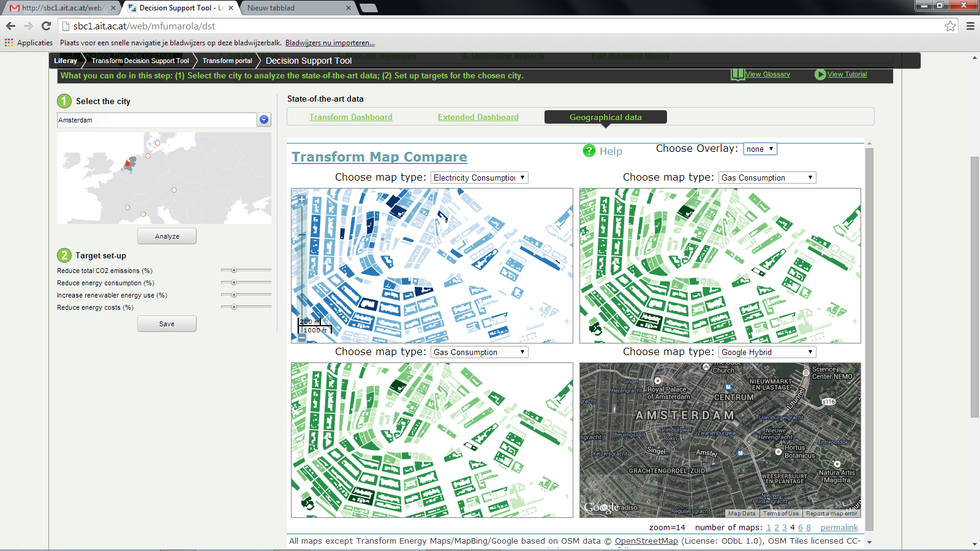Open the Applicaties apps shortcut
The height and width of the screenshot is (551, 980).
29,43
